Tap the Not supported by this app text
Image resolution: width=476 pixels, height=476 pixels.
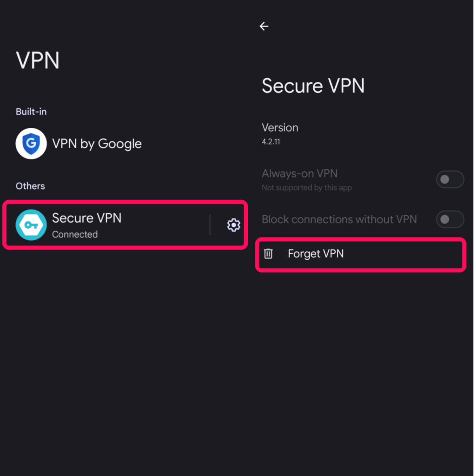pos(306,188)
